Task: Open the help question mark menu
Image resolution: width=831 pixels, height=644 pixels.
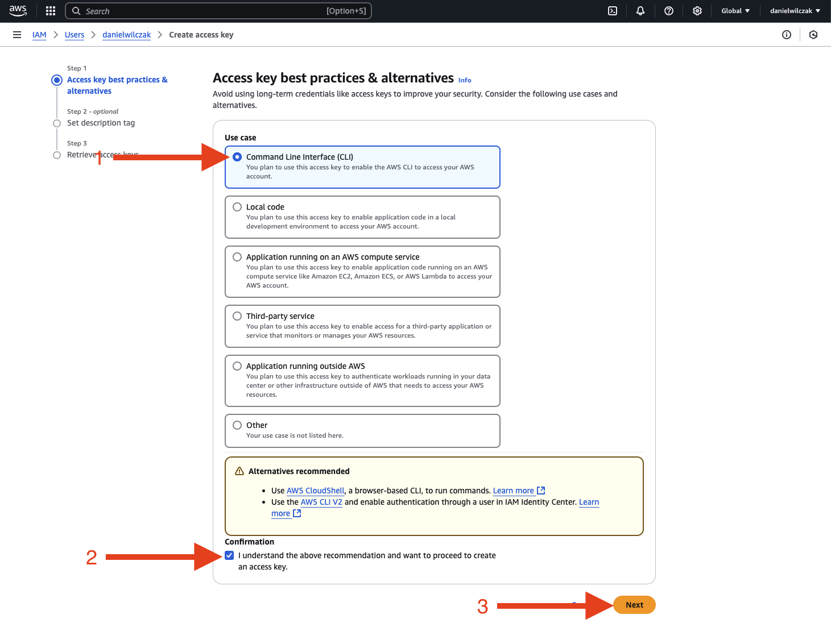Action: pos(669,11)
